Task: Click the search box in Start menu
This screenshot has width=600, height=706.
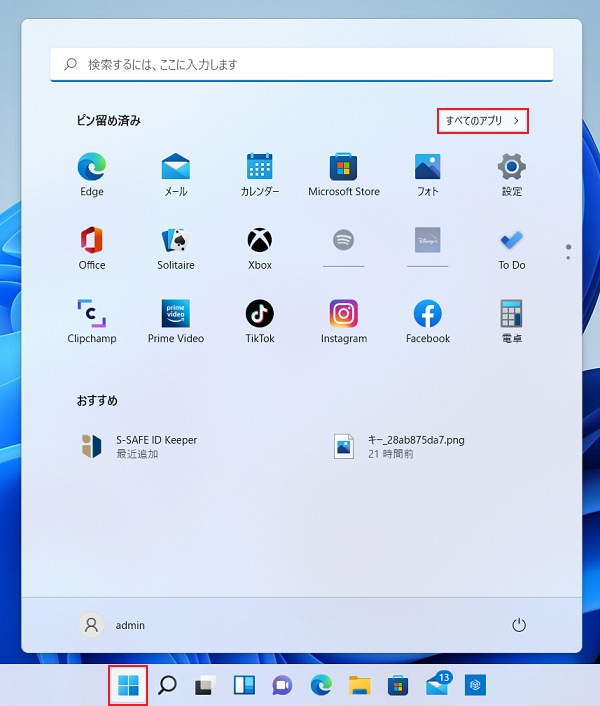Action: tap(301, 64)
